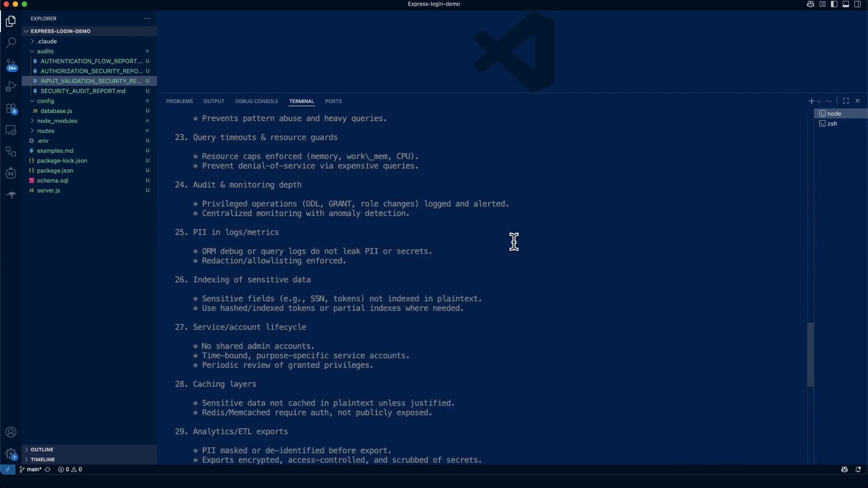The image size is (868, 488).
Task: Create a new terminal with plus icon
Action: [811, 101]
